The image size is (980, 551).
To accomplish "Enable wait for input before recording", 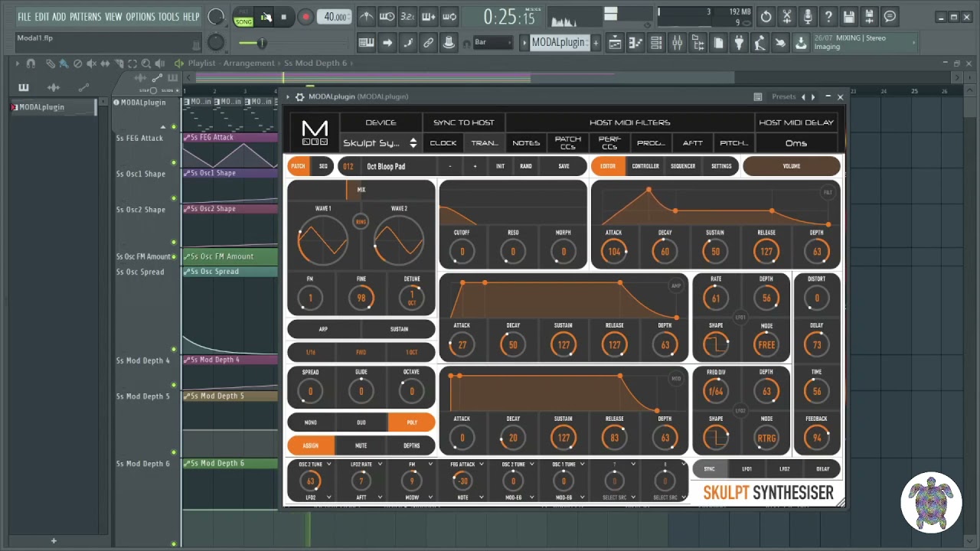I will pos(387,17).
